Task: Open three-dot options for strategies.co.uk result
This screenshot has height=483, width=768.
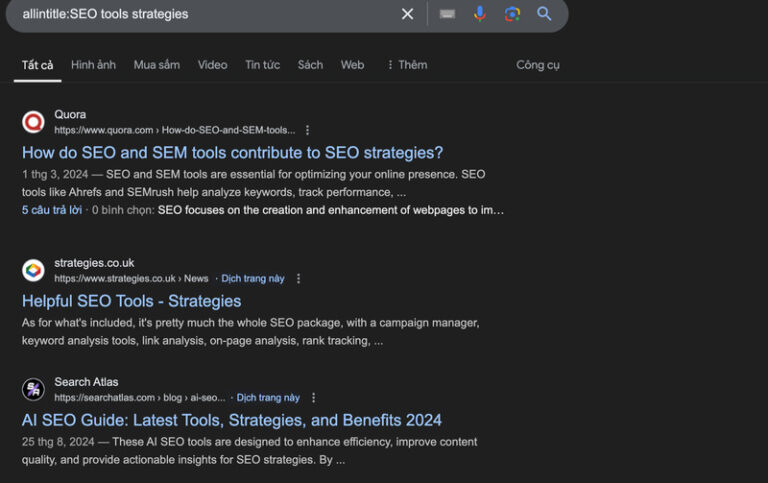Action: [x=298, y=279]
